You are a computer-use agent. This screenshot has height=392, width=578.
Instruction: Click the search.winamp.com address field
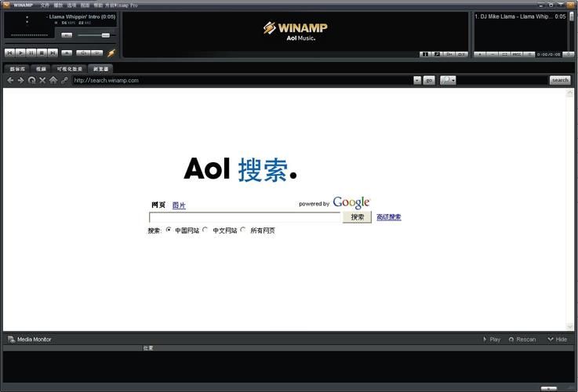click(242, 80)
